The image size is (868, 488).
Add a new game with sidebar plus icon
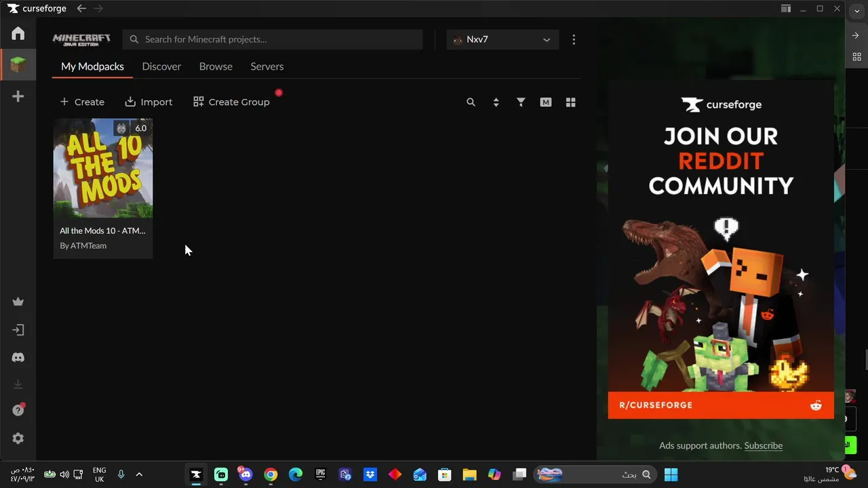[18, 96]
